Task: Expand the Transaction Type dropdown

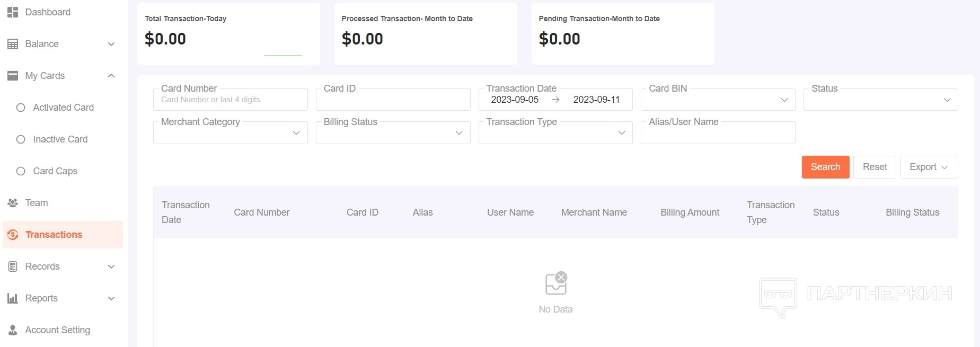Action: click(x=555, y=133)
